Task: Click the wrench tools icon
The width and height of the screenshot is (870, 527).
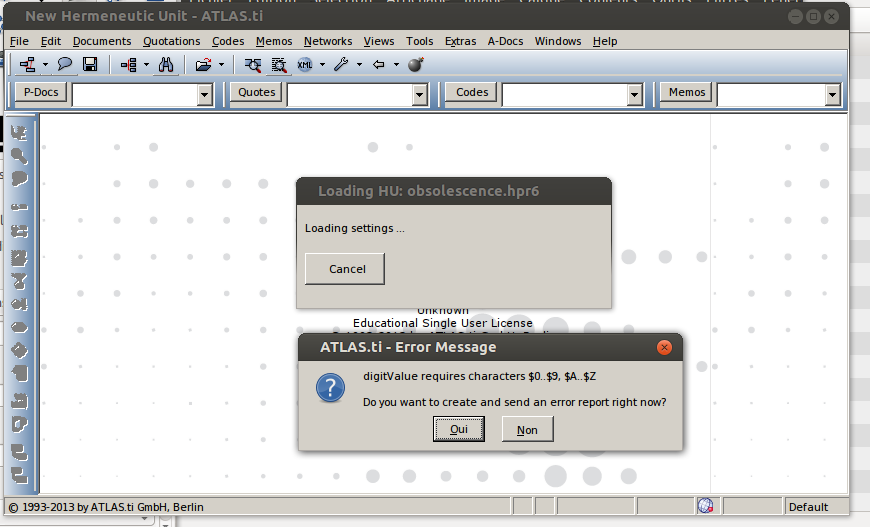Action: 341,64
